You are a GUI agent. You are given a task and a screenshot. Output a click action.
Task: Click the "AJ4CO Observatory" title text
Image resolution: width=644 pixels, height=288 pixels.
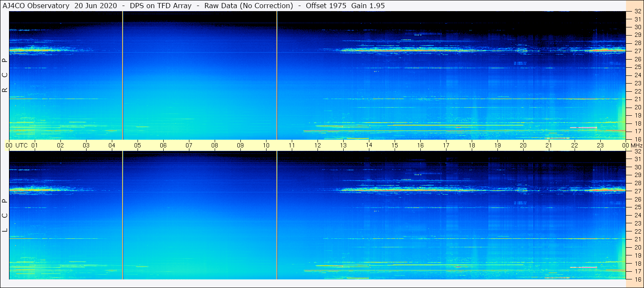coord(36,6)
